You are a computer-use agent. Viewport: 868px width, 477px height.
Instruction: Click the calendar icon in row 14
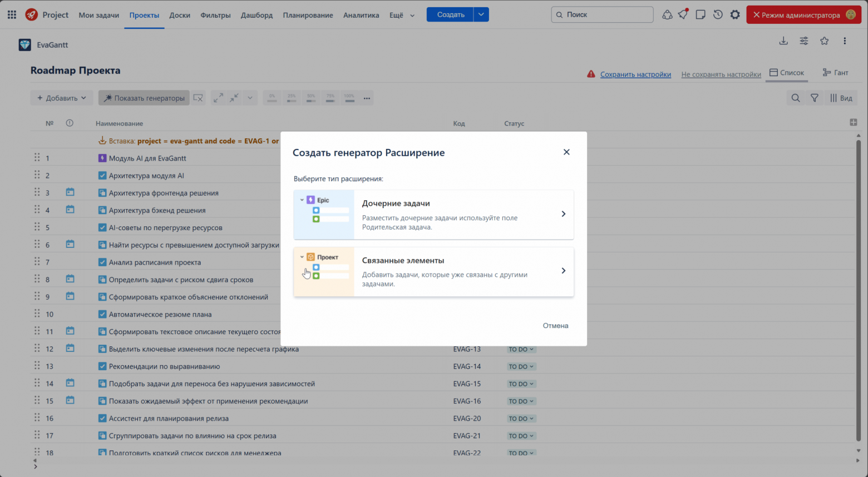70,383
